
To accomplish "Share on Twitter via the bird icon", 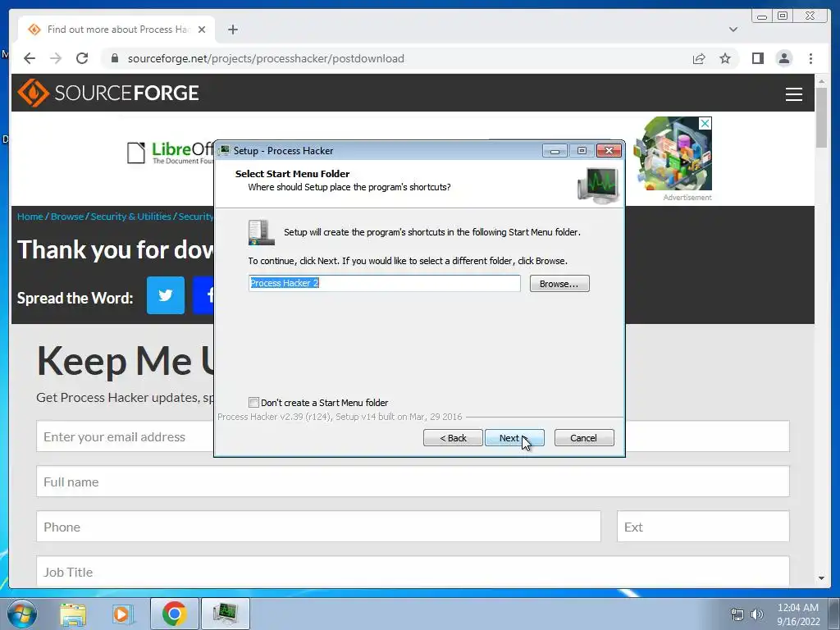I will point(166,295).
